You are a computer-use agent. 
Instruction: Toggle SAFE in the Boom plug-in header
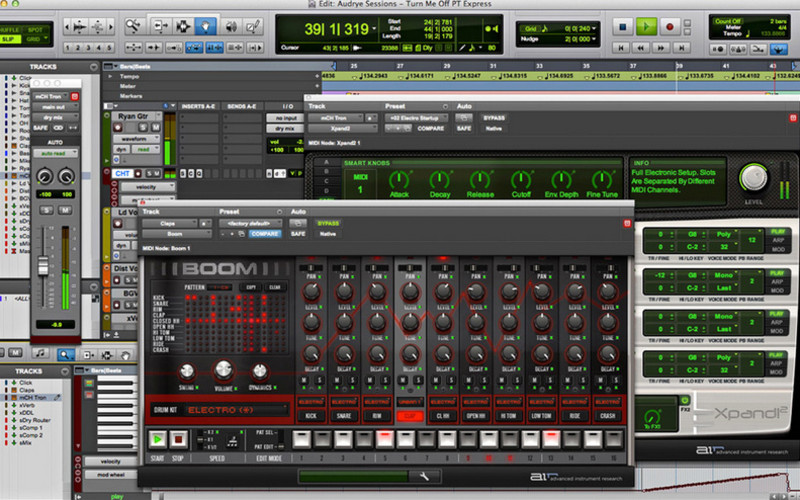click(298, 234)
